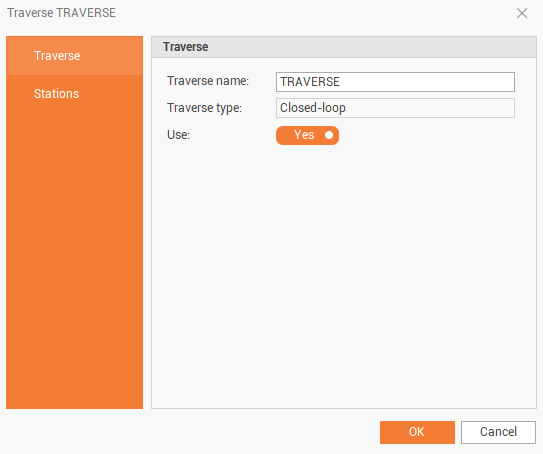
Task: Click into the Traverse name input field
Action: [x=395, y=82]
